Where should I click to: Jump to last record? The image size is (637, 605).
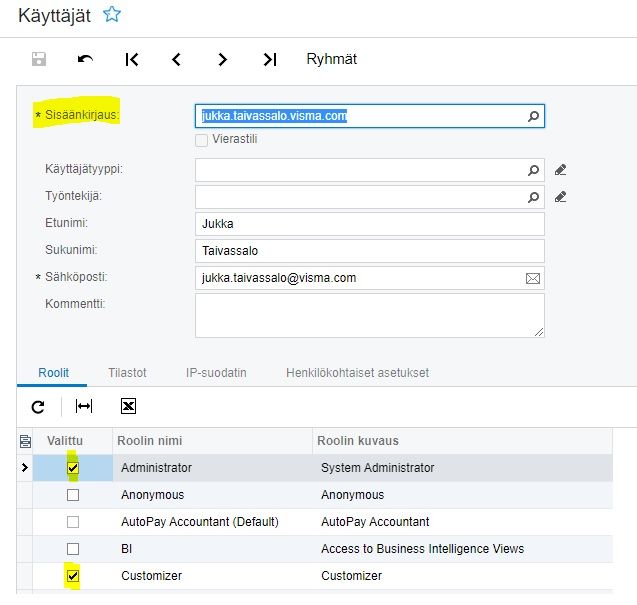[269, 59]
